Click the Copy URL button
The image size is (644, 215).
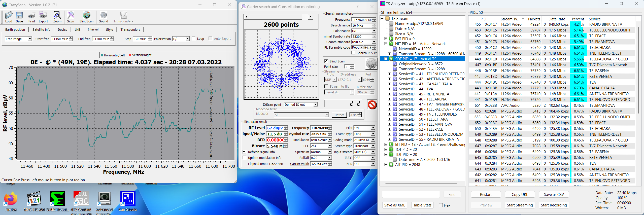pos(520,194)
